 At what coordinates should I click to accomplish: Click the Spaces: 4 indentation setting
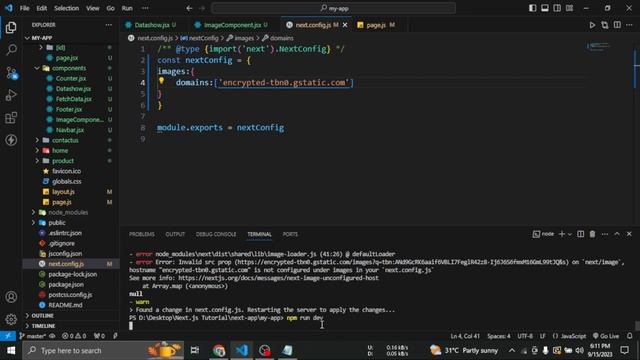498,336
